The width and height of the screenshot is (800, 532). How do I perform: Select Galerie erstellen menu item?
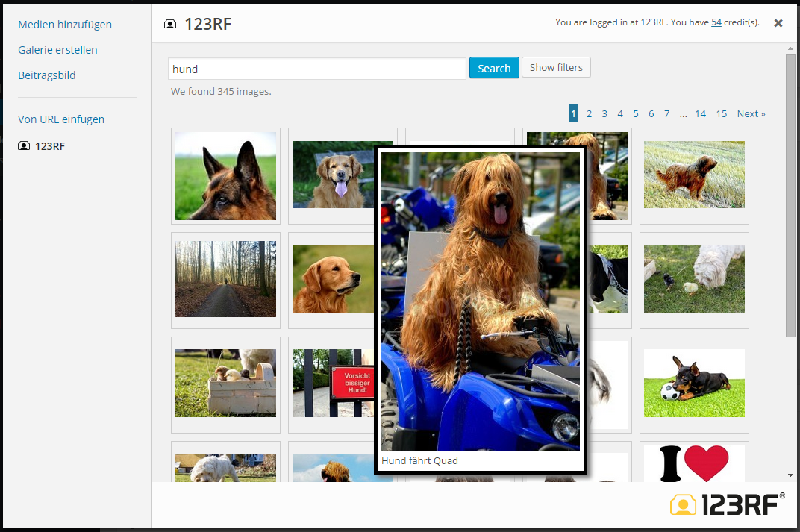pos(57,50)
